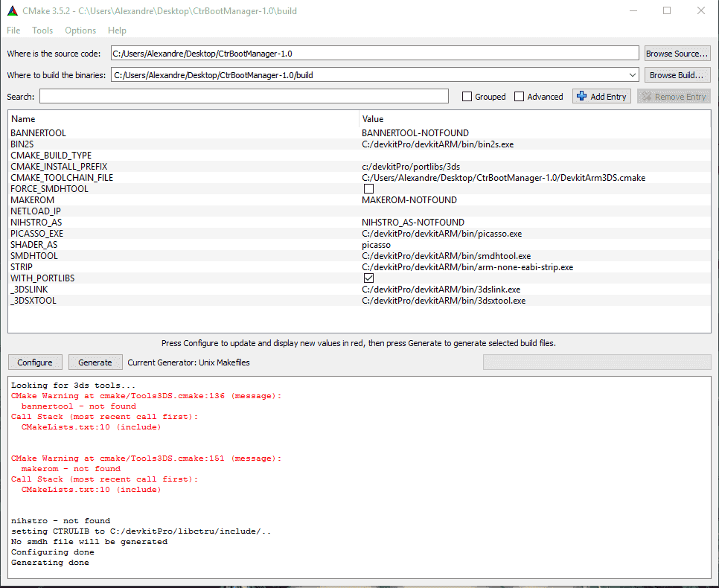Click 'Looking for 3ds tools...' log line

(x=74, y=386)
